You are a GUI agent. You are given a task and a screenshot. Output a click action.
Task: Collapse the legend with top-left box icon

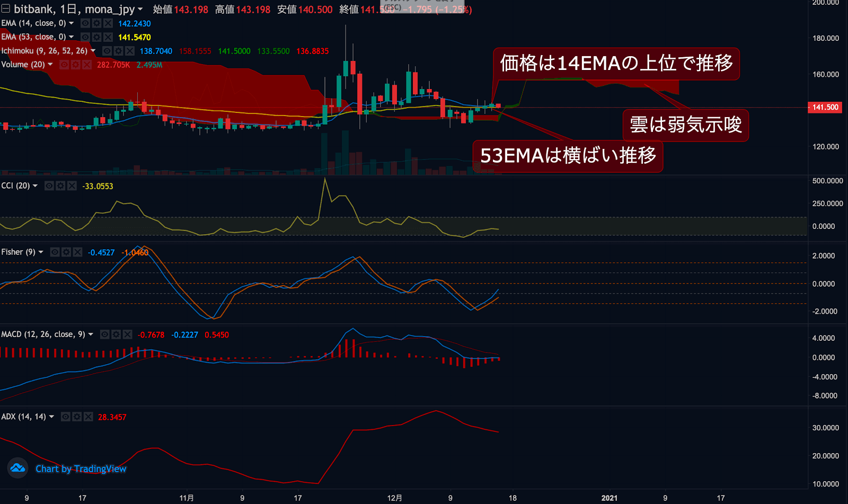point(6,9)
